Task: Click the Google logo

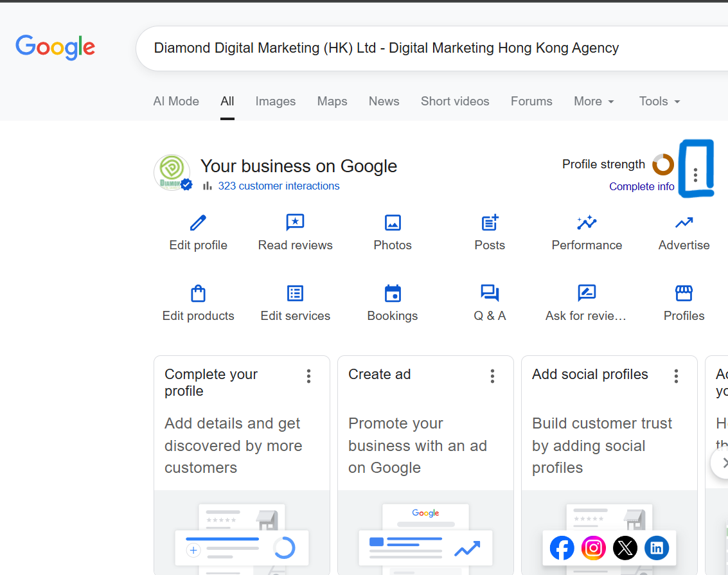Action: tap(55, 48)
